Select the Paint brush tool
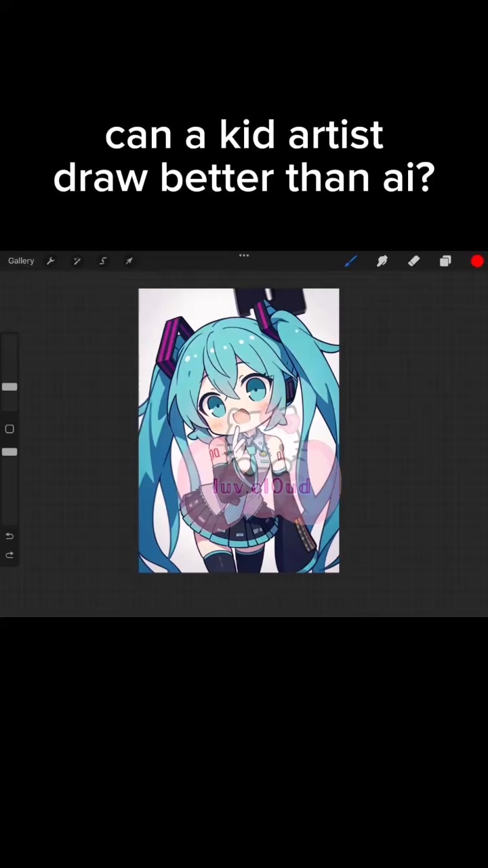Screen dimensions: 488x868 (x=350, y=261)
